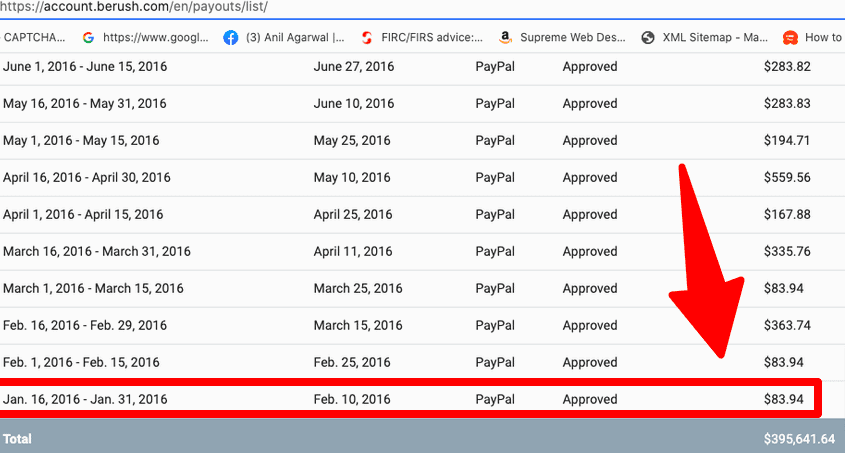The image size is (845, 453).
Task: Select period March 1, 2016 - March 15, 2016
Action: click(x=93, y=288)
